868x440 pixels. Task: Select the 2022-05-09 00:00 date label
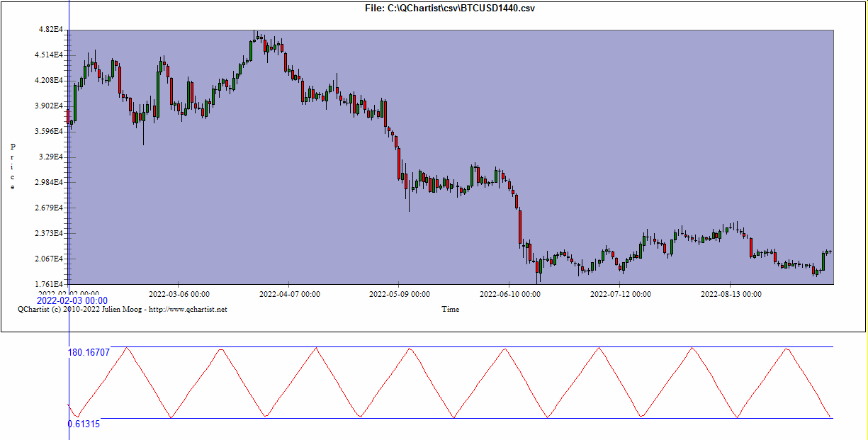(400, 294)
